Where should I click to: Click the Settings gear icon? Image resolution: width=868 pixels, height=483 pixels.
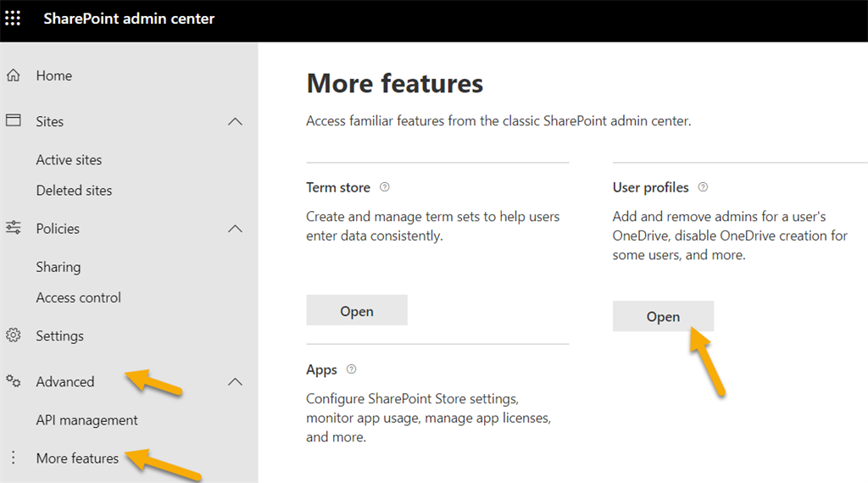point(14,335)
